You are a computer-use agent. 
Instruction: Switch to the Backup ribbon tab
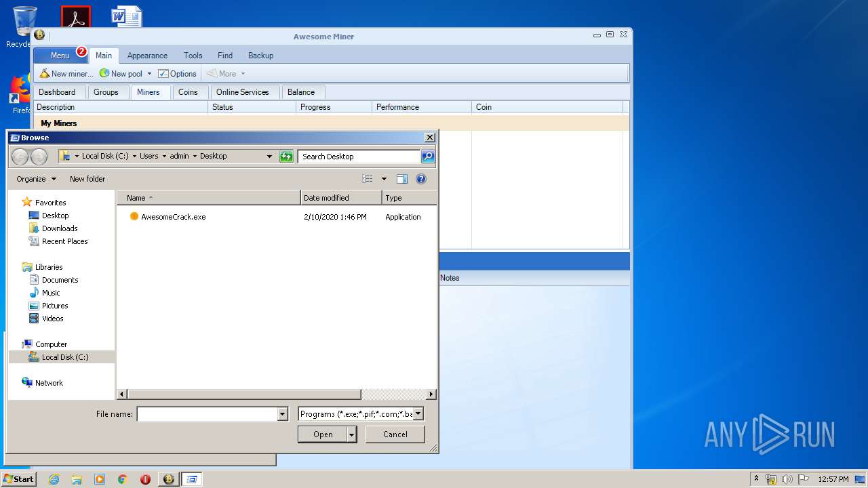(x=260, y=56)
